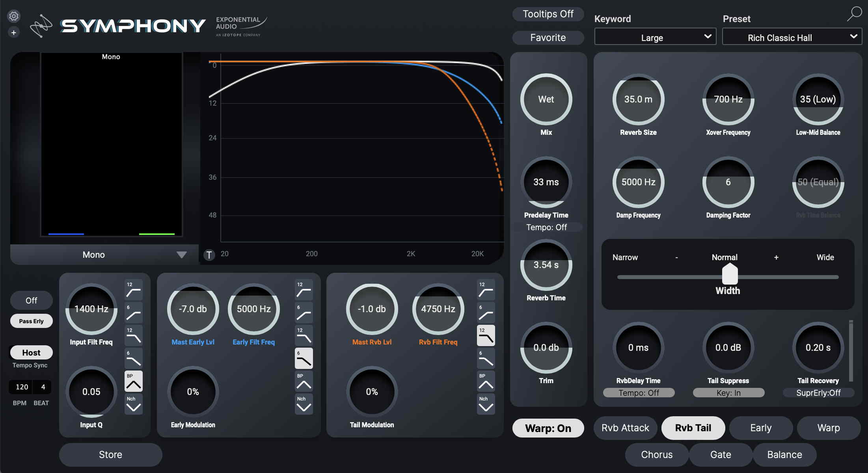Viewport: 868px width, 473px height.
Task: Switch to the Warp tab
Action: [x=829, y=428]
